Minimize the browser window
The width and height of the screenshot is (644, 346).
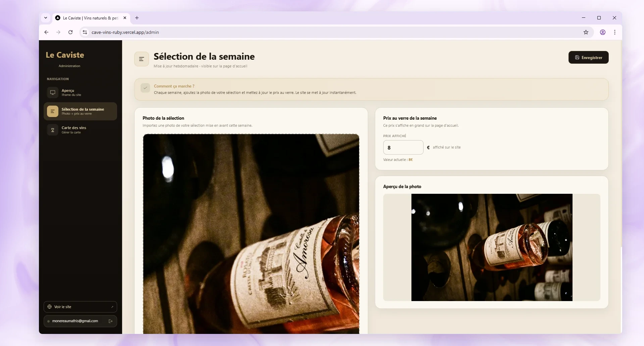pos(584,18)
